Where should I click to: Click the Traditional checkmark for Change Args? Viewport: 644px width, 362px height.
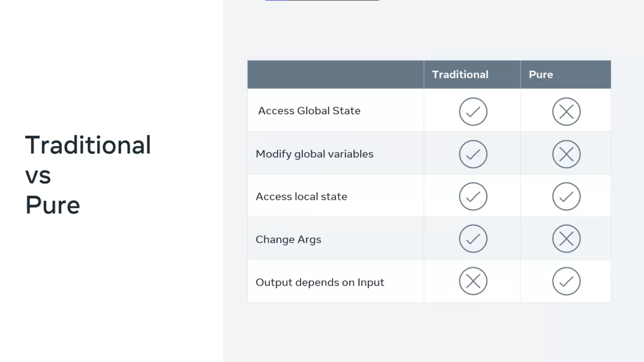tap(473, 239)
